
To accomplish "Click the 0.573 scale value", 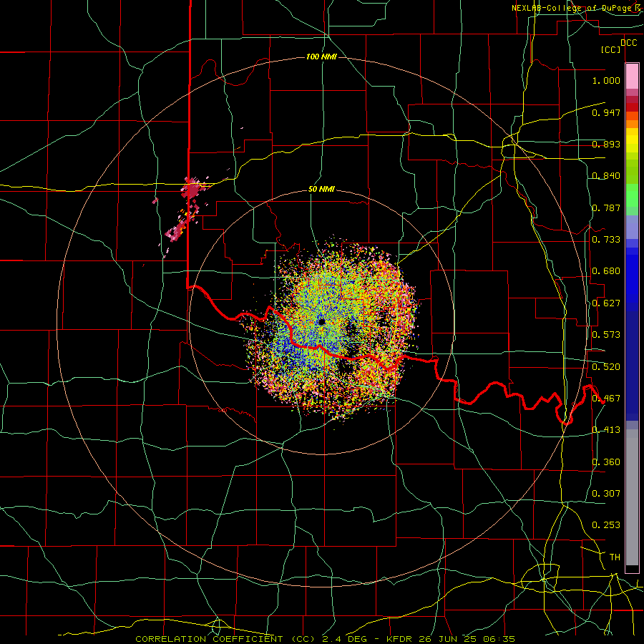I will [606, 335].
